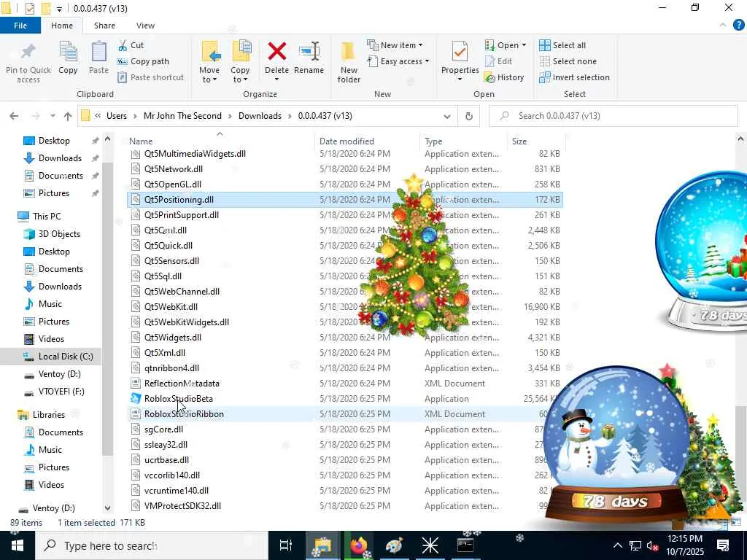The width and height of the screenshot is (747, 560).
Task: Click Invert selection
Action: pyautogui.click(x=575, y=77)
